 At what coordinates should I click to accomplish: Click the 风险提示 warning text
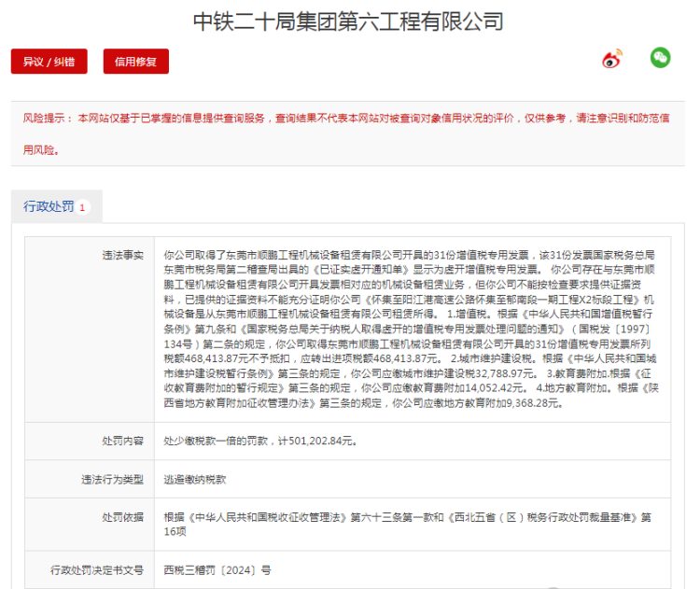point(346,134)
